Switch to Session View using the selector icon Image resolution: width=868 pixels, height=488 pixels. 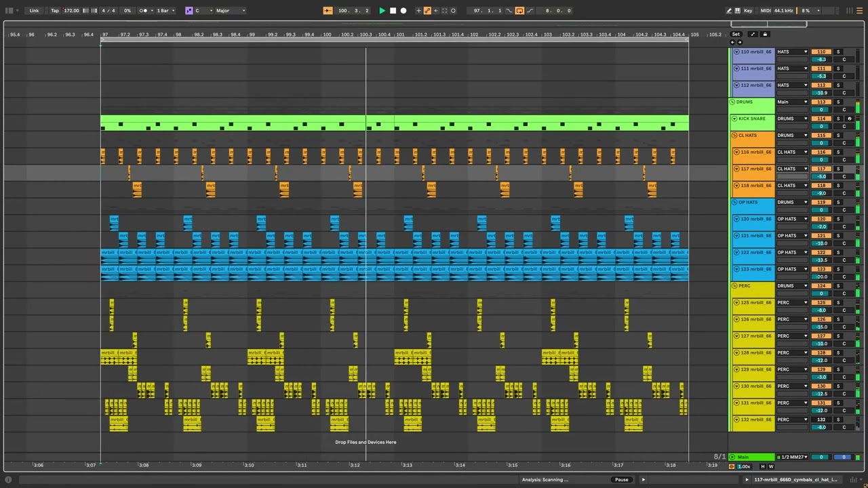click(850, 11)
